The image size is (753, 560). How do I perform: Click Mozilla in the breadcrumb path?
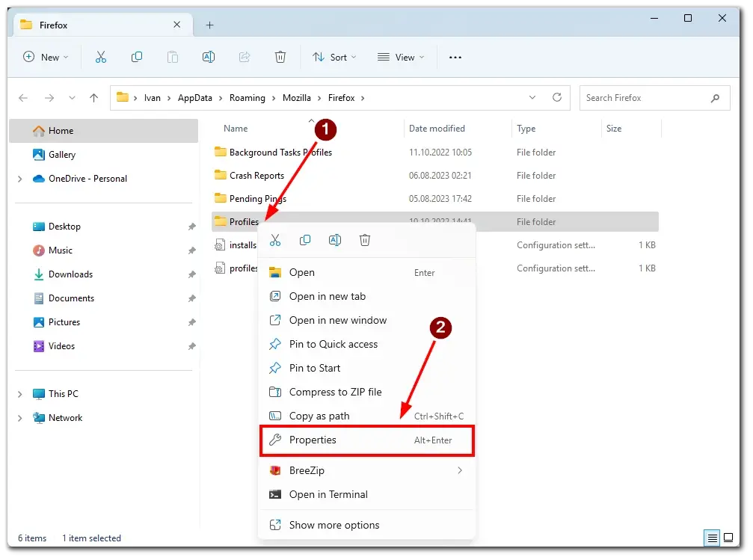click(x=297, y=98)
